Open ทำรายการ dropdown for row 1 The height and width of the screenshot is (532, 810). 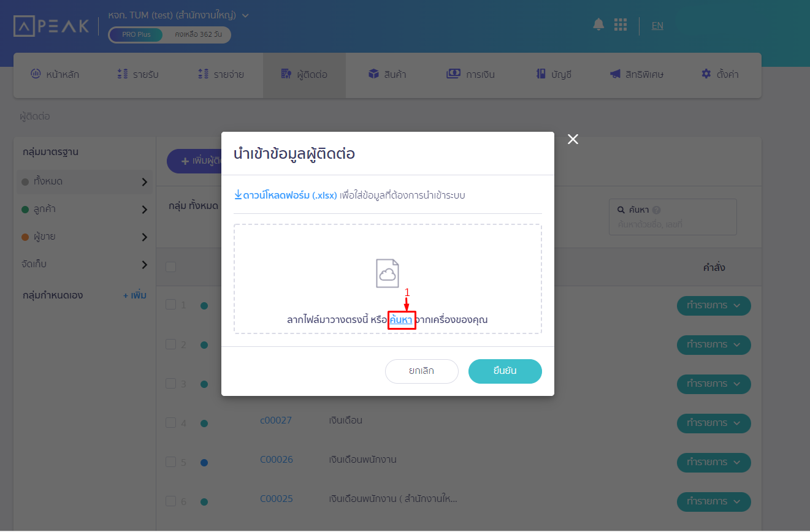[x=714, y=306]
